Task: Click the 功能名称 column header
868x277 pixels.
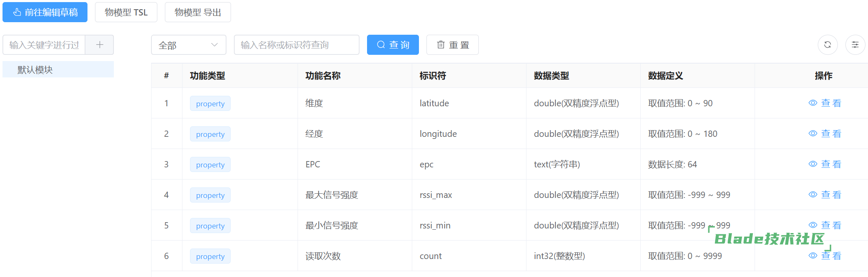Action: 323,76
